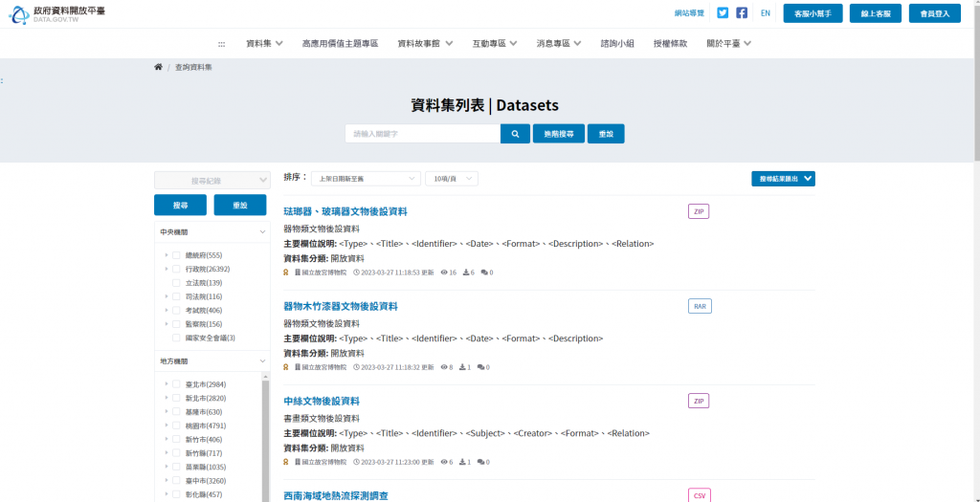
Task: Switch language with the EN link
Action: [x=765, y=13]
